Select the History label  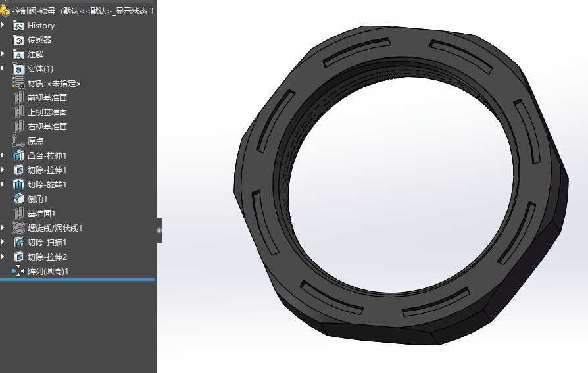[41, 26]
